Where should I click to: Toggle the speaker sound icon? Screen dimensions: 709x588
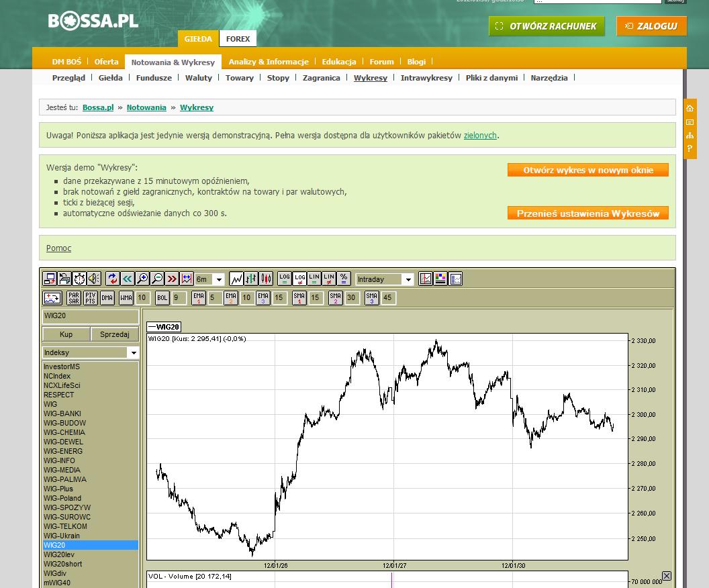click(94, 279)
